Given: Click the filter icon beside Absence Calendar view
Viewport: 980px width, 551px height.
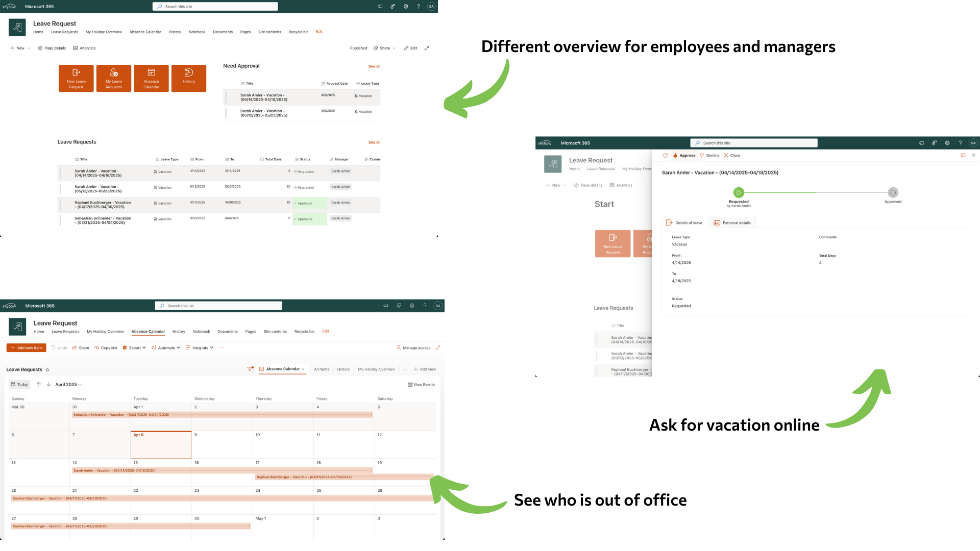Looking at the screenshot, I should point(250,369).
